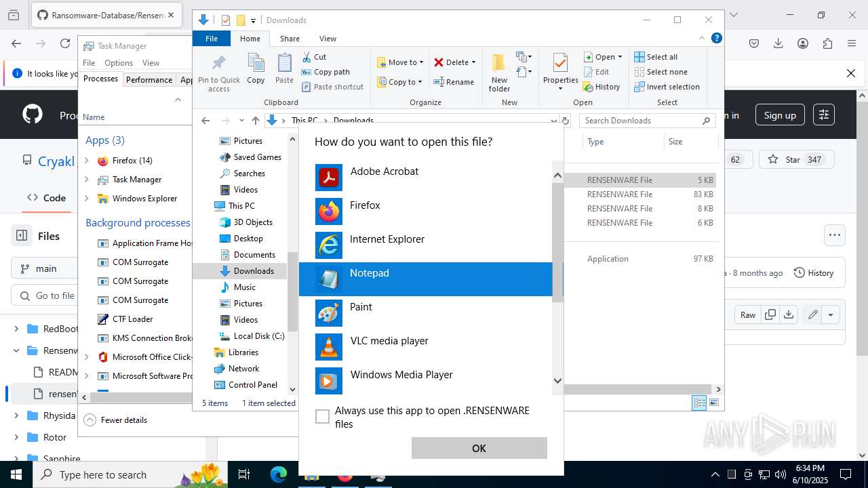This screenshot has width=868, height=488.
Task: Go up one folder level in Explorer
Action: (255, 121)
